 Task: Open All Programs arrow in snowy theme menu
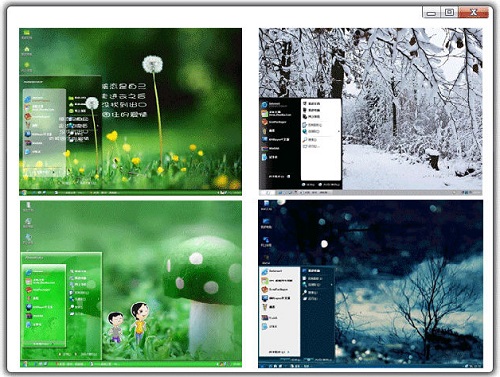[288, 176]
